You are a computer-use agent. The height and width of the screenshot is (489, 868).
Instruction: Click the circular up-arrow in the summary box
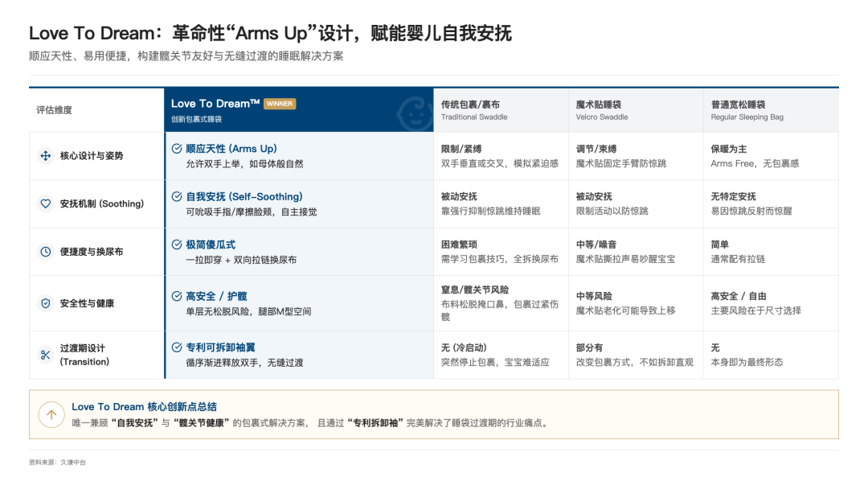[x=51, y=415]
